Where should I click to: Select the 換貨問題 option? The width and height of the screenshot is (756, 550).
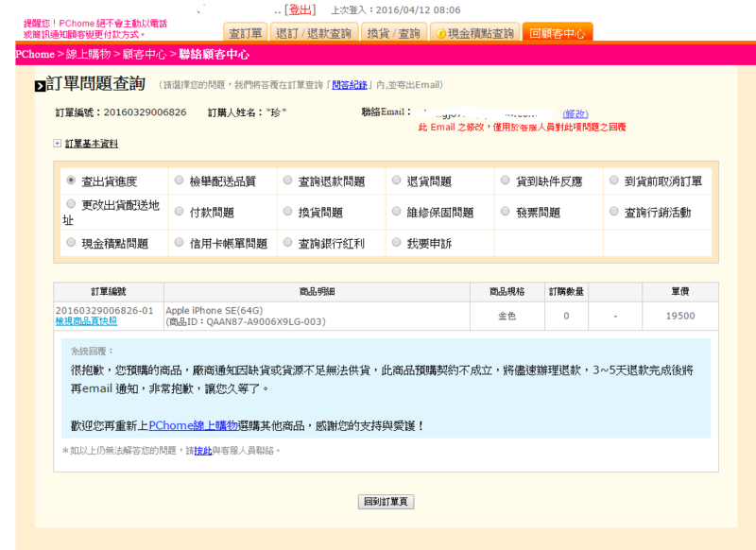pos(288,211)
